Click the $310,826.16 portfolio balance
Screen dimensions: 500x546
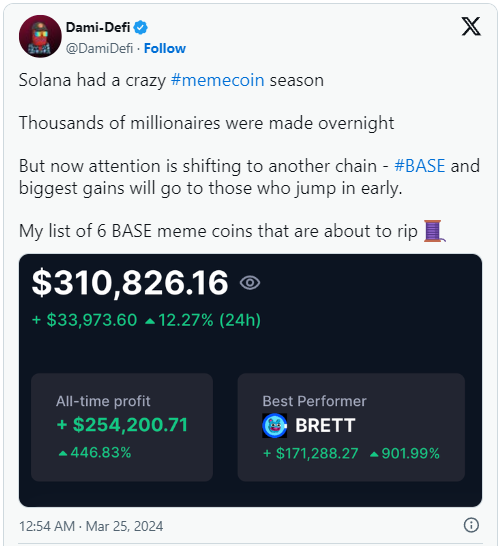[x=130, y=283]
